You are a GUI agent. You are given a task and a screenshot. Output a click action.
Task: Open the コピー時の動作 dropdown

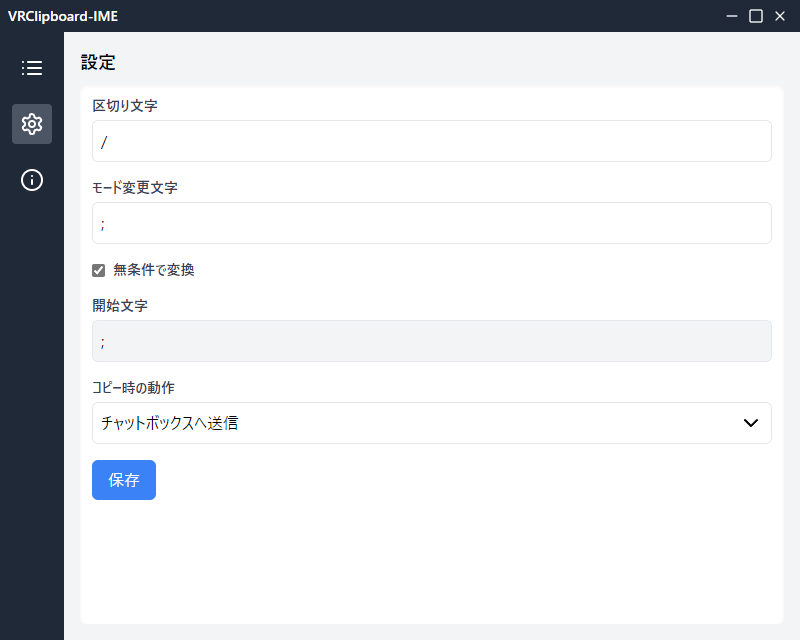point(431,423)
